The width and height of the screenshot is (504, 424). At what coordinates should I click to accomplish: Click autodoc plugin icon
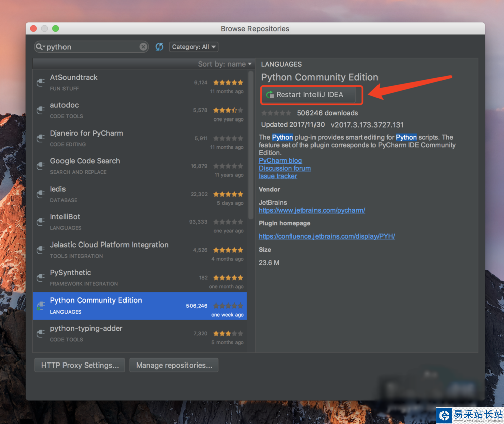click(x=41, y=110)
